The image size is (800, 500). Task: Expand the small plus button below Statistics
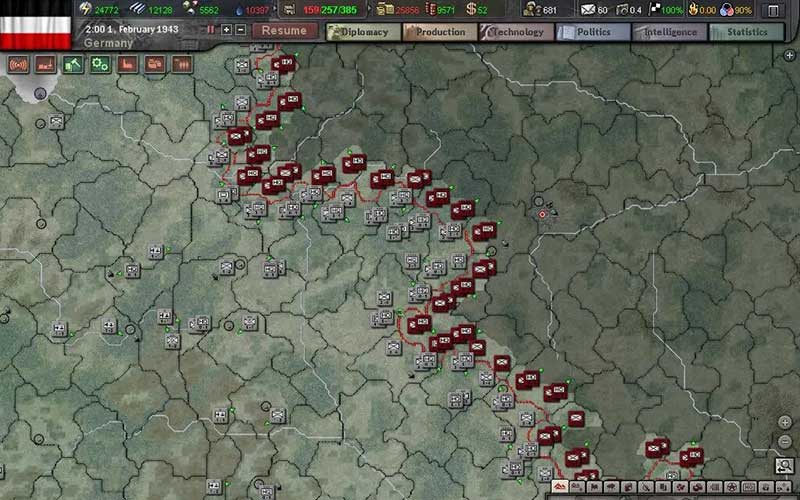791,55
